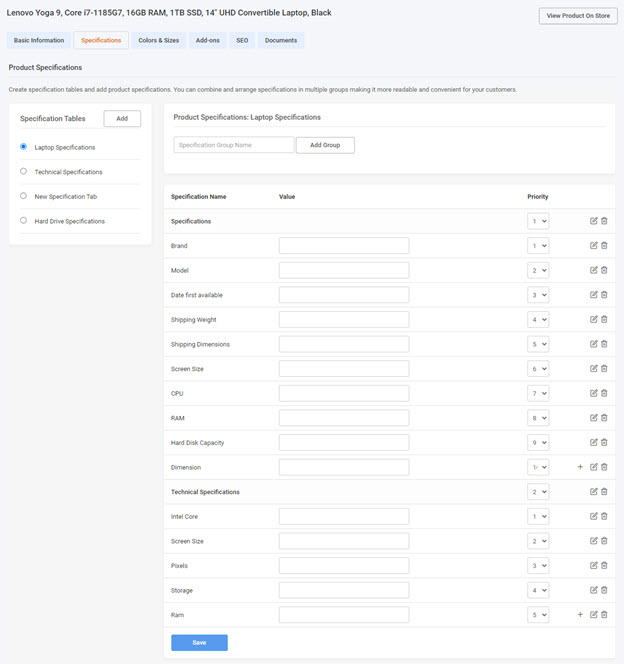The width and height of the screenshot is (624, 664).
Task: Delete the Brand specification
Action: [604, 245]
